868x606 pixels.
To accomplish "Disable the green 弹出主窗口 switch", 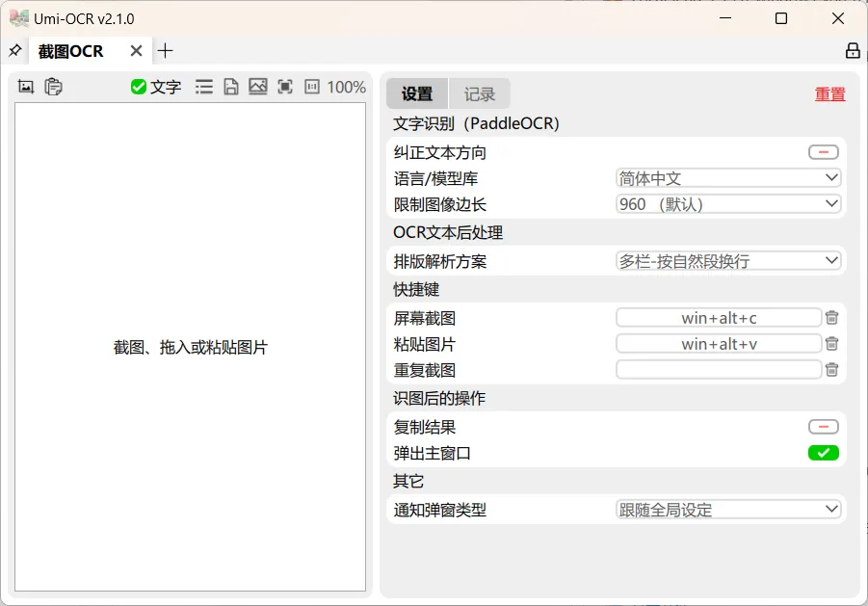I will pos(824,453).
